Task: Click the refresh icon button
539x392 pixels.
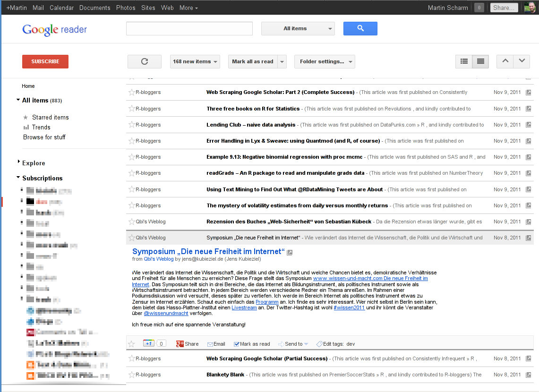Action: 145,61
